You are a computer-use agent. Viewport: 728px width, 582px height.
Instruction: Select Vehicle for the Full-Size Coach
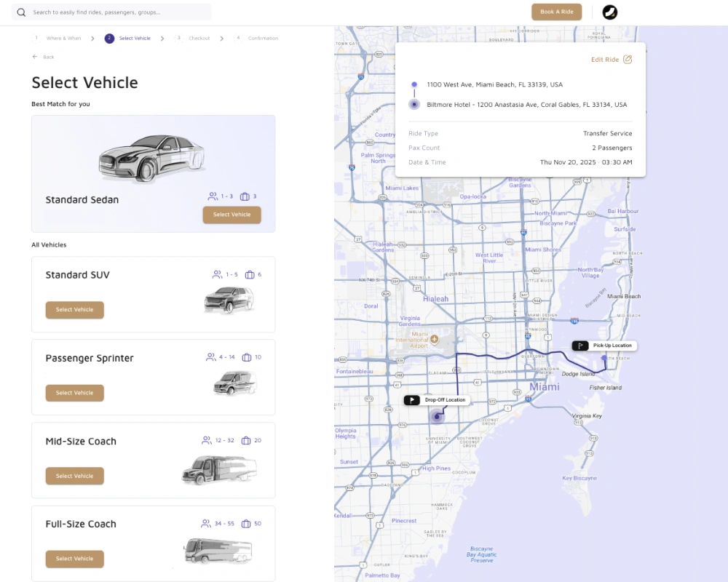74,559
